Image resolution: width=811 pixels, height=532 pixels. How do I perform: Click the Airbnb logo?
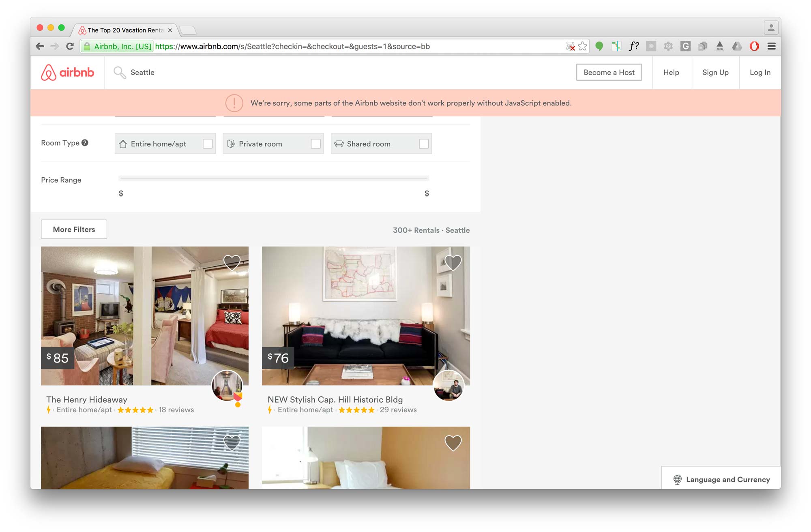click(x=68, y=72)
